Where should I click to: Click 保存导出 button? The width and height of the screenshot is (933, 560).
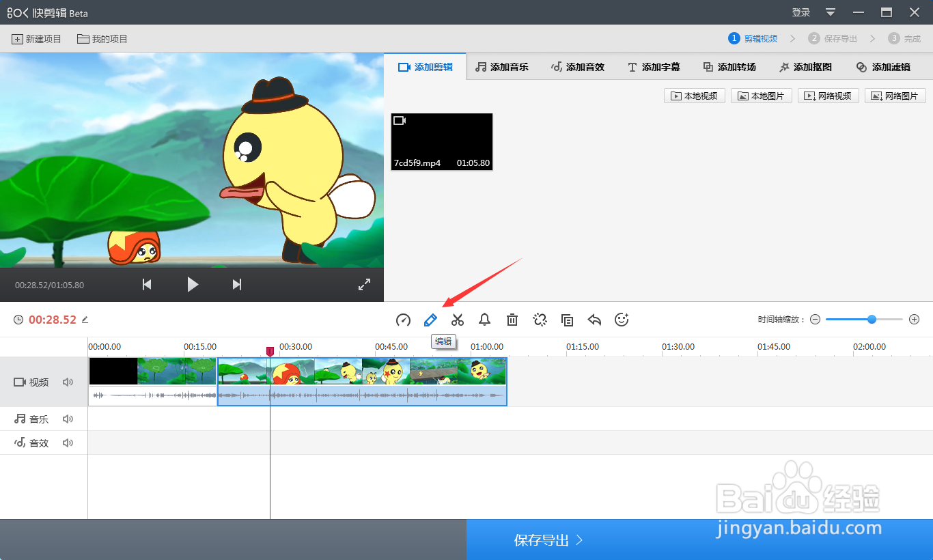(699, 540)
